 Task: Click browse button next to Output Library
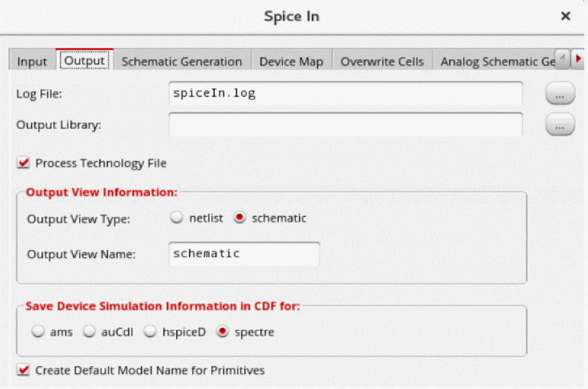560,125
